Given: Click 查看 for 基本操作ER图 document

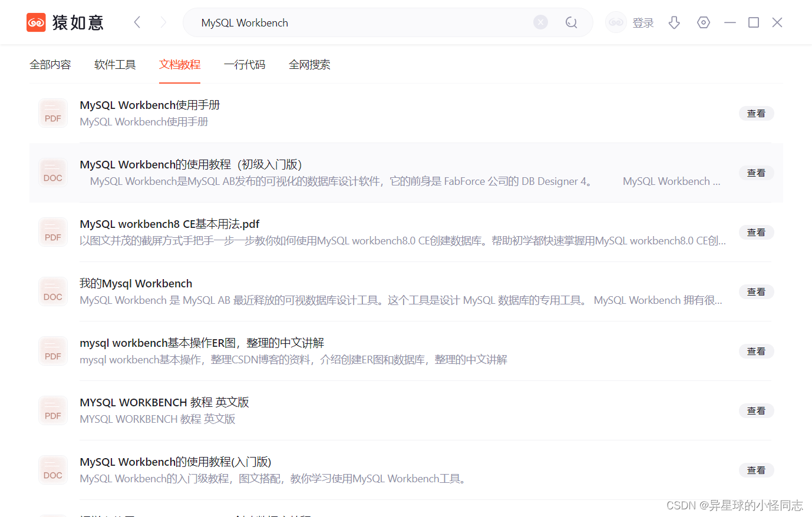Looking at the screenshot, I should pos(756,352).
